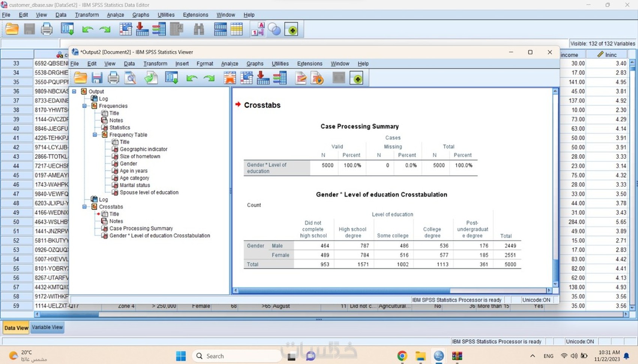Switch to the Data View tab

coord(16,328)
